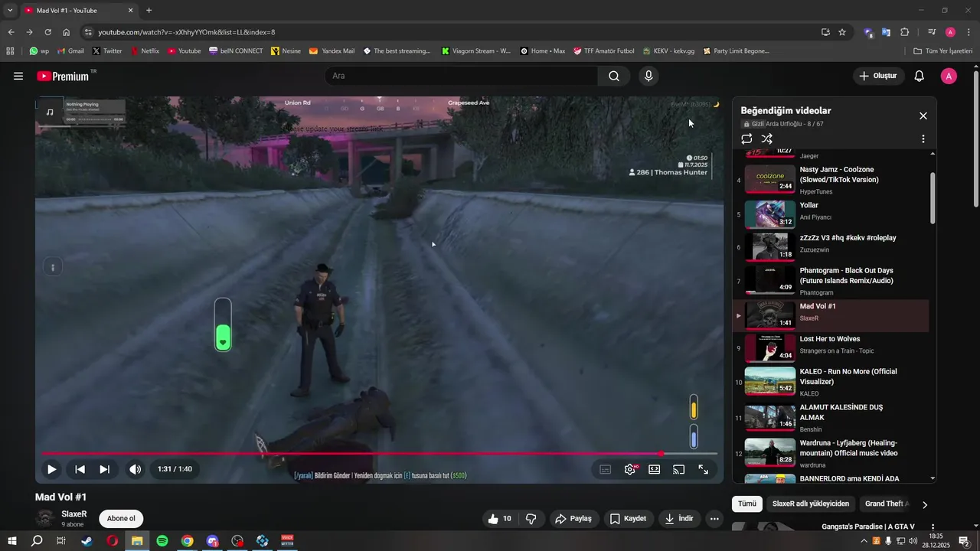Screen dimensions: 980x551
Task: Select the SlaxeR adlı yükleyiciden chip
Action: tap(811, 504)
